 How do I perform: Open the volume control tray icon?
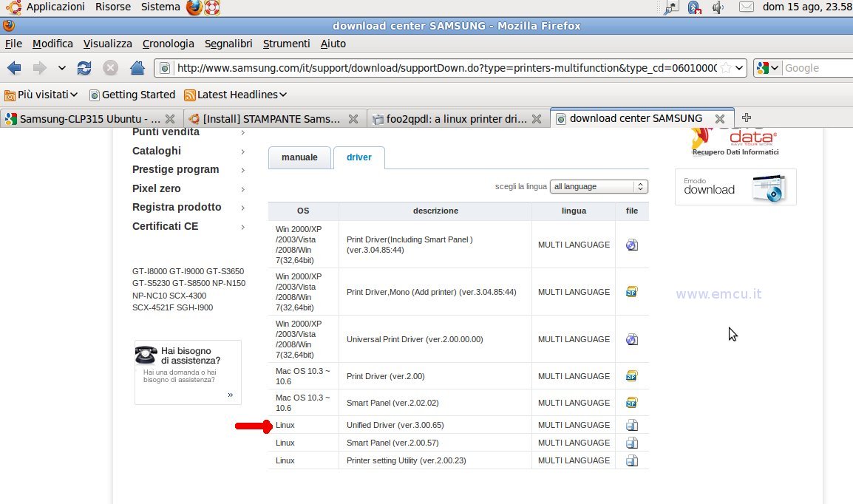click(718, 7)
